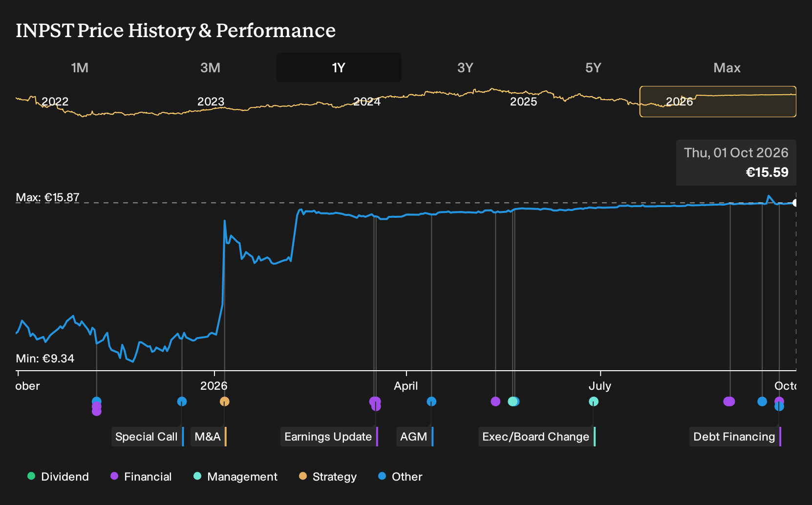
Task: Toggle the Dividend legend item
Action: tap(58, 477)
